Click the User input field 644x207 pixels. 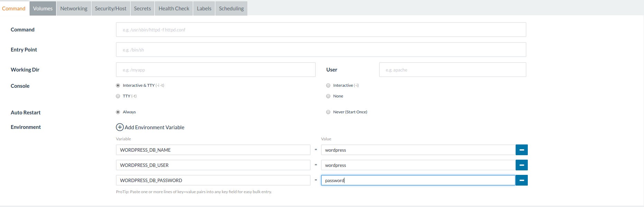coord(452,70)
